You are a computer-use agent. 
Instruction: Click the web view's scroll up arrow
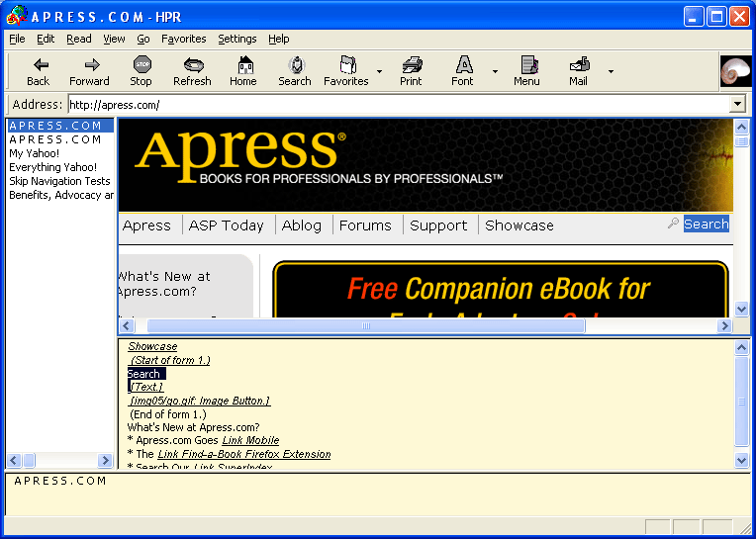pos(741,127)
